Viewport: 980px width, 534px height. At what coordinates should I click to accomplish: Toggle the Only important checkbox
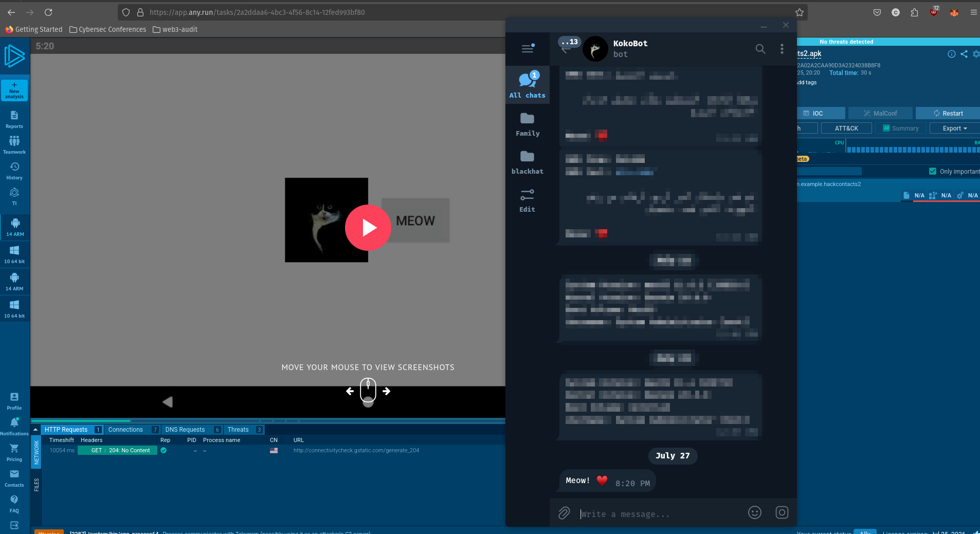933,171
